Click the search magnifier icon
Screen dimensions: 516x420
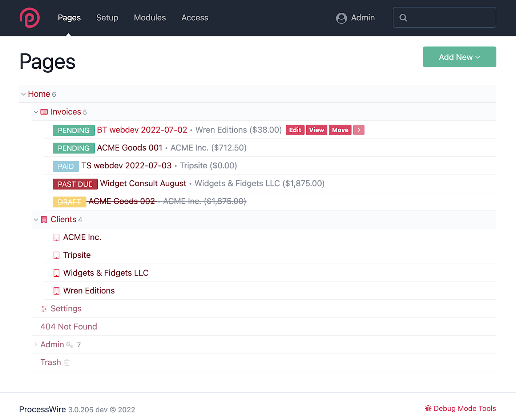tap(403, 18)
